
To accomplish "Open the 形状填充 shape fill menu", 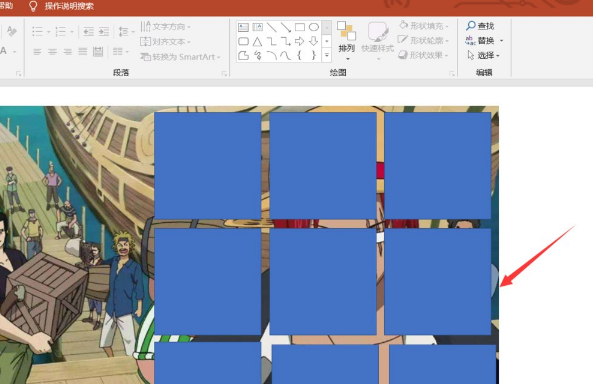I will pyautogui.click(x=423, y=26).
